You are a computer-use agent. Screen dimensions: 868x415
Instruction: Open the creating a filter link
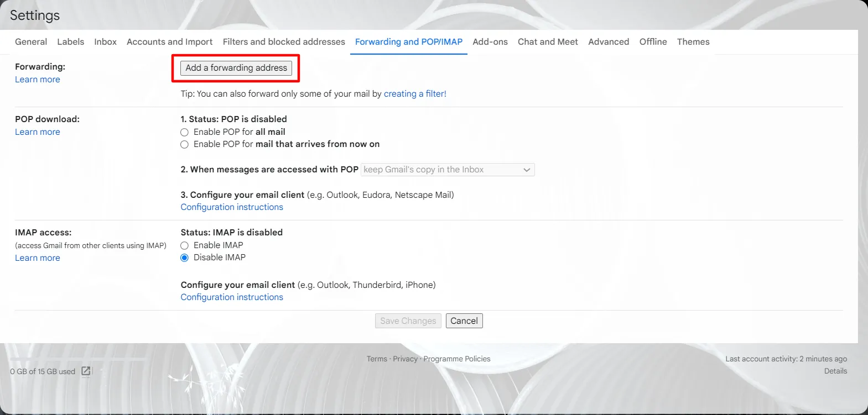(x=415, y=94)
